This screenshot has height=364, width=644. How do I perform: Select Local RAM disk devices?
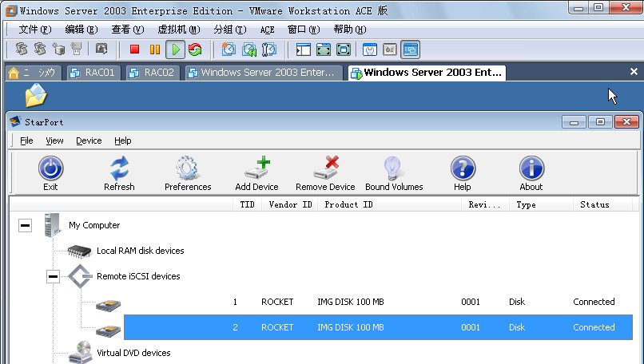pyautogui.click(x=140, y=251)
